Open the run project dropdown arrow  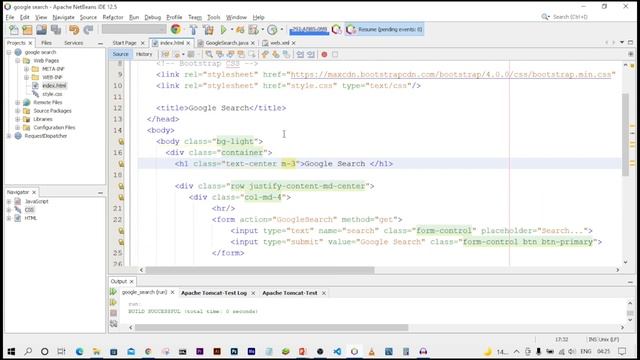[x=232, y=29]
